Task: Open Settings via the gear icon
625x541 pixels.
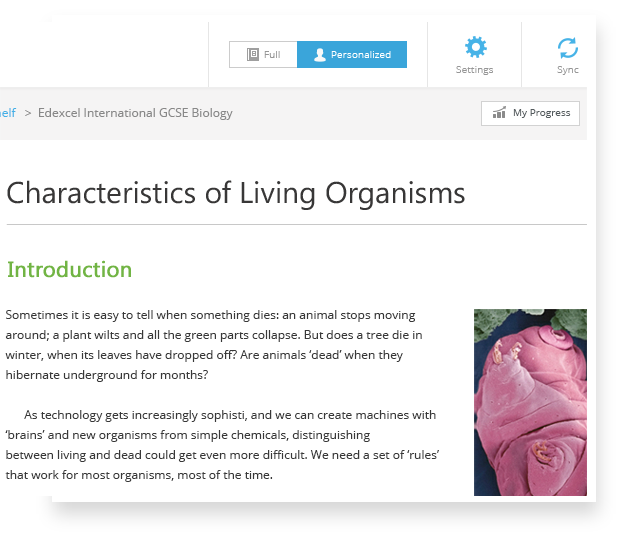Action: click(476, 47)
